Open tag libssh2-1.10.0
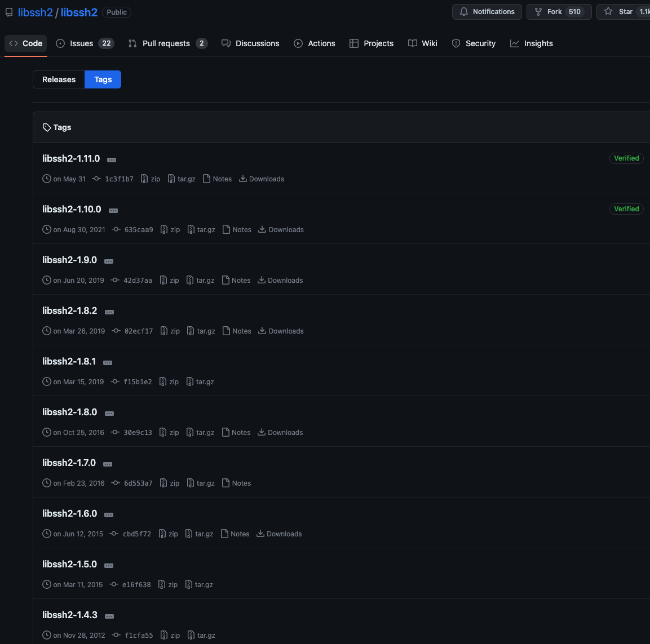650x644 pixels. 72,209
